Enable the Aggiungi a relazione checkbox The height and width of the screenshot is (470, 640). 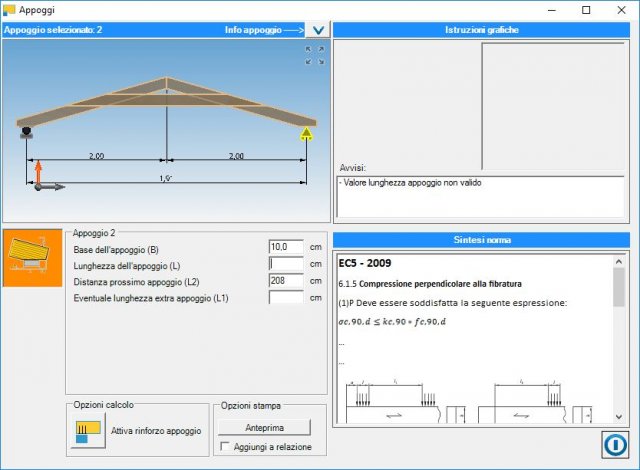(226, 447)
